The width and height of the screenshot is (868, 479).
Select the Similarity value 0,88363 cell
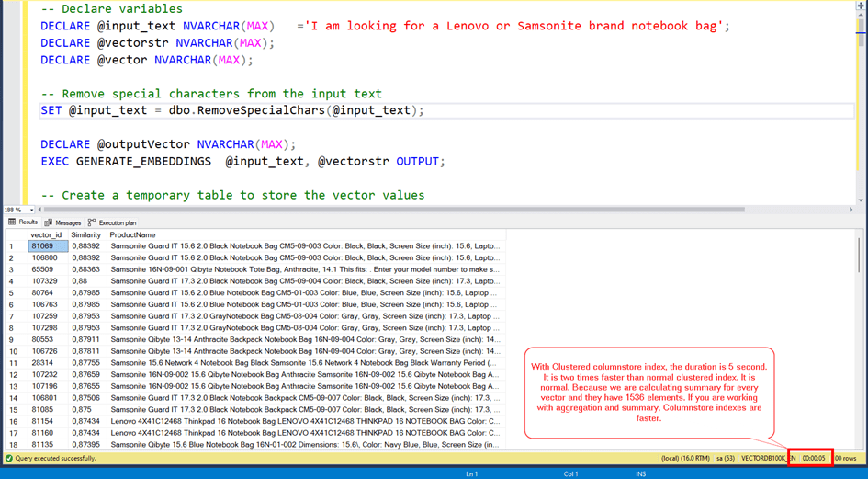[x=86, y=269]
